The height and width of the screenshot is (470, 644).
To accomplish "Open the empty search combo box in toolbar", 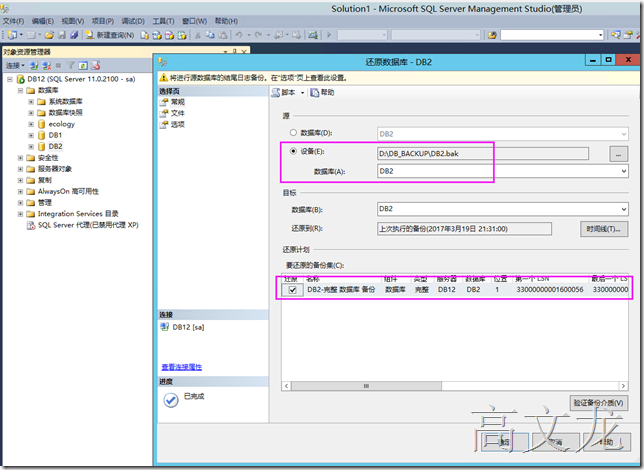I will pos(552,35).
